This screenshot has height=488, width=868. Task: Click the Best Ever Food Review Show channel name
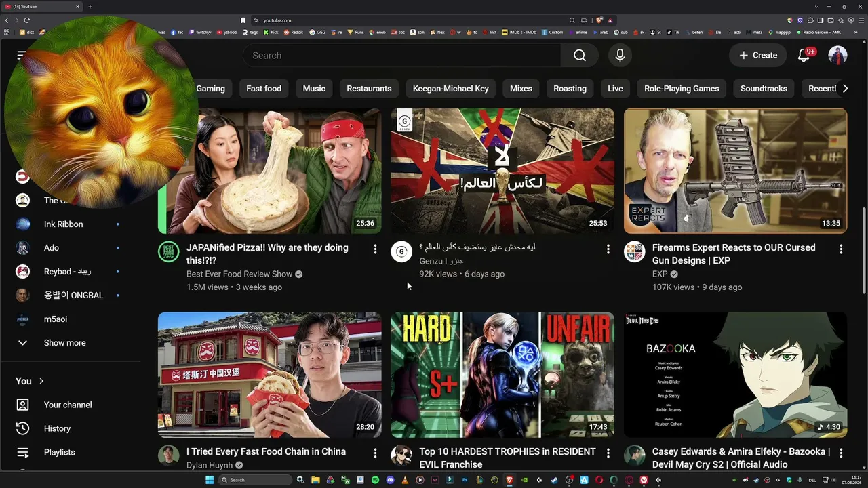(x=239, y=274)
